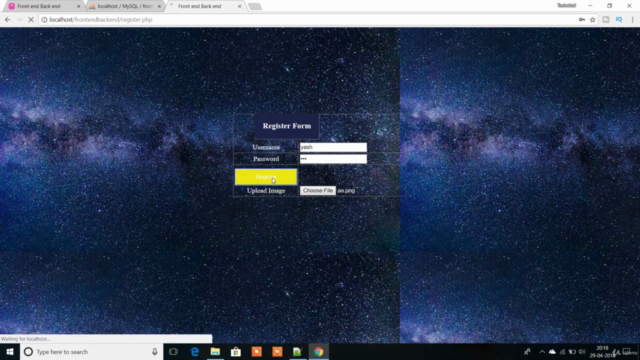
Task: Open green editor app on taskbar
Action: click(298, 351)
